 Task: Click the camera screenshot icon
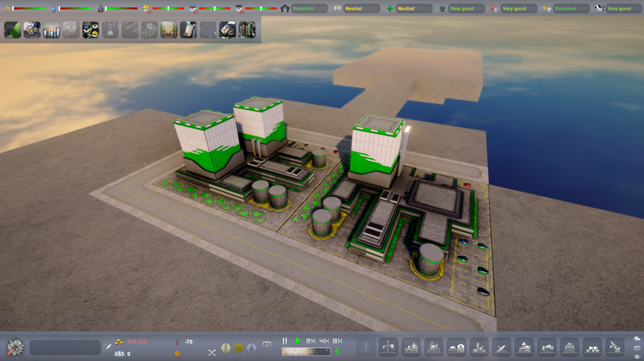pos(637,348)
